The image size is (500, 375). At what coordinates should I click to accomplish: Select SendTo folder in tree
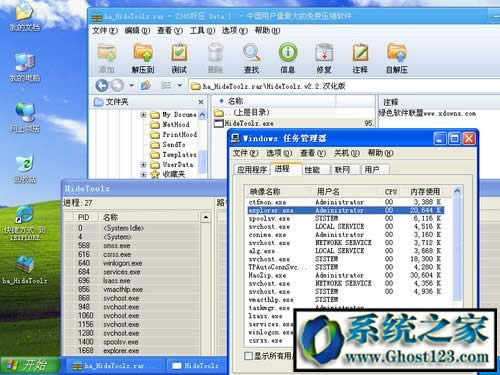(x=168, y=144)
